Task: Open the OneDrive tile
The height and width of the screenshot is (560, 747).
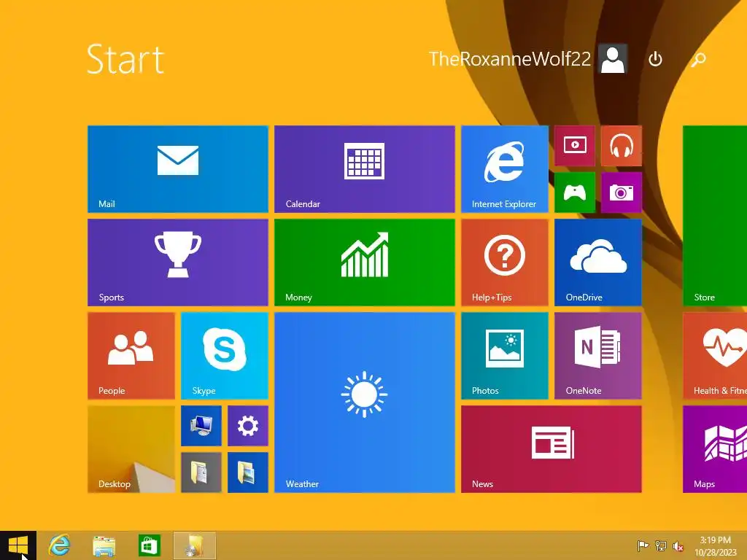Action: click(x=598, y=262)
